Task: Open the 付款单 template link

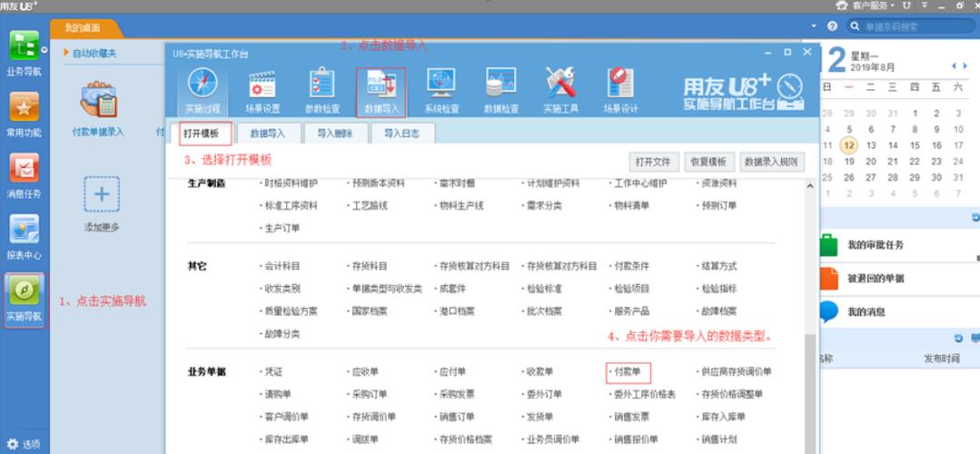Action: 628,372
